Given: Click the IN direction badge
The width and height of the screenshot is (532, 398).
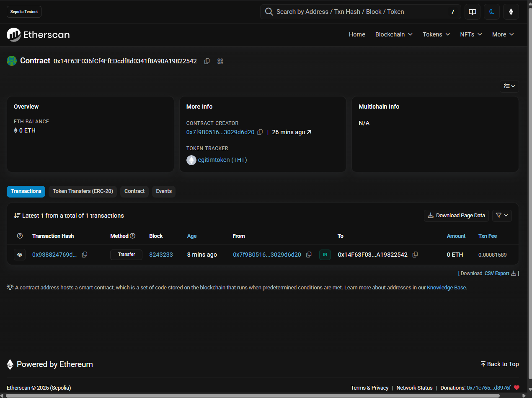Looking at the screenshot, I should click(x=325, y=255).
